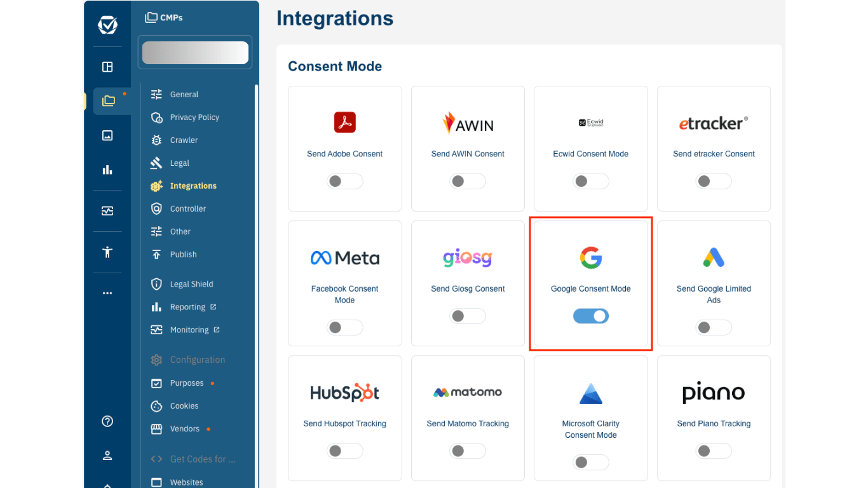Enable Send AWIN Consent toggle
The width and height of the screenshot is (868, 488).
(x=468, y=181)
